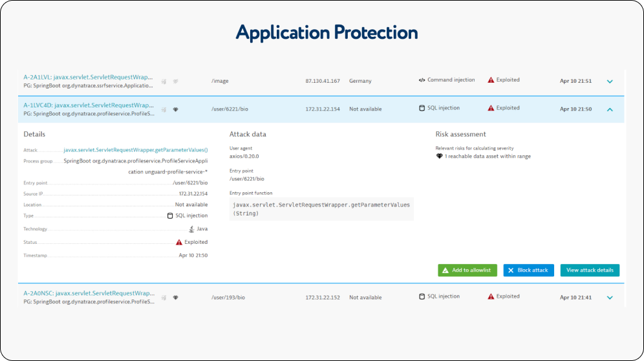This screenshot has width=644, height=361.
Task: Open the getParameterValues() attack link in Details
Action: (x=135, y=149)
